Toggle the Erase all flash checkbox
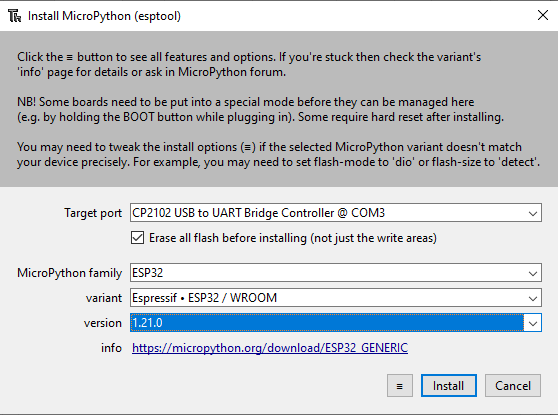Image resolution: width=558 pixels, height=415 pixels. (x=137, y=238)
